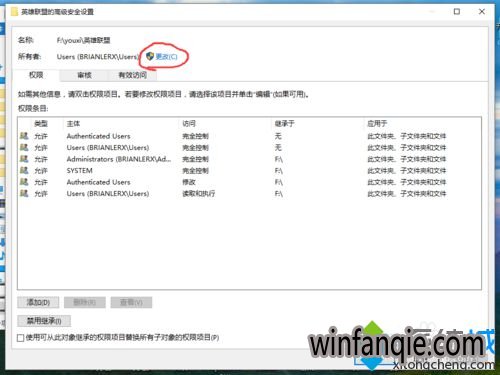Click 完全控制 cell in the Administrators row
The height and width of the screenshot is (375, 500).
[195, 159]
